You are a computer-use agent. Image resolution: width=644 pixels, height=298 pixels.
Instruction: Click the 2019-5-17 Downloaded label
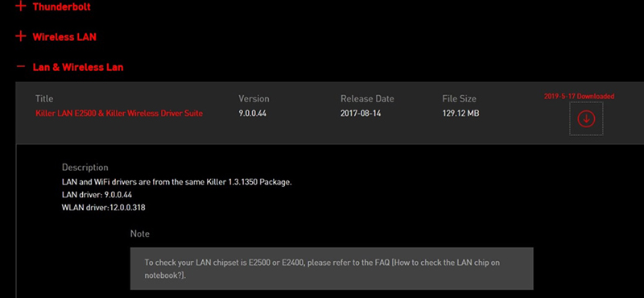coord(579,96)
